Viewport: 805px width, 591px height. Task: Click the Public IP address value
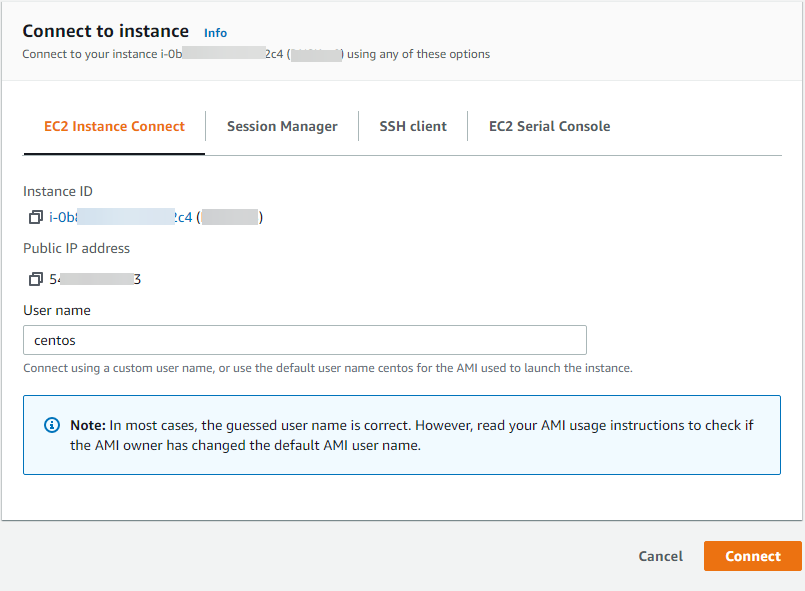pos(95,279)
